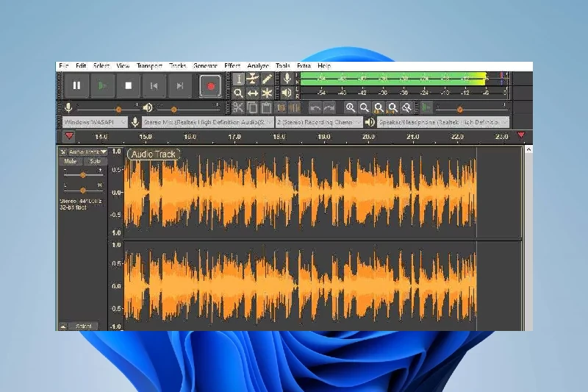This screenshot has height=392, width=588.
Task: Skip to the end of the track
Action: tap(180, 85)
